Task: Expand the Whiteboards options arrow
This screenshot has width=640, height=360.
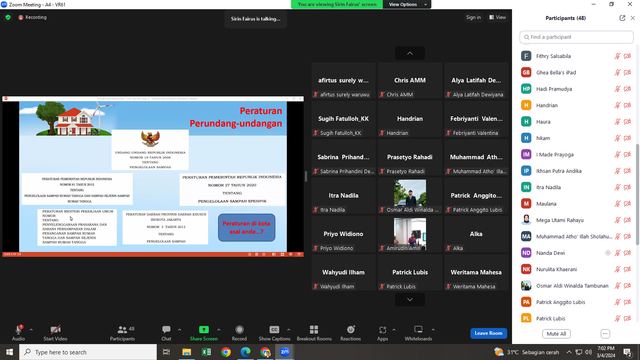Action: 433,330
